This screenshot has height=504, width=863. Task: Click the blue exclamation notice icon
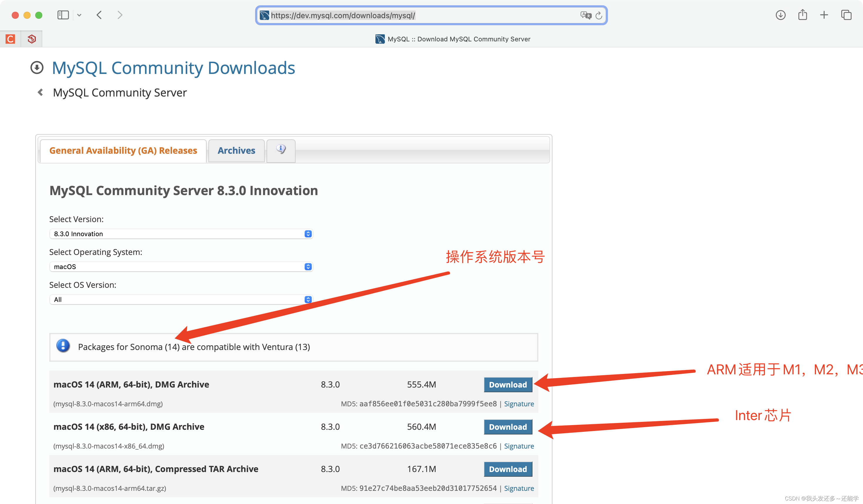pyautogui.click(x=63, y=346)
